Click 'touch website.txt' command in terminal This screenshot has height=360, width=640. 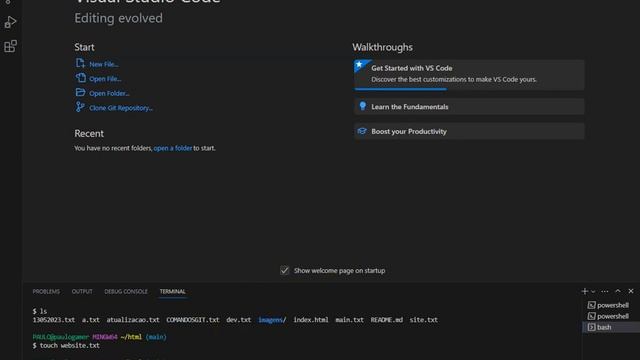click(69, 345)
